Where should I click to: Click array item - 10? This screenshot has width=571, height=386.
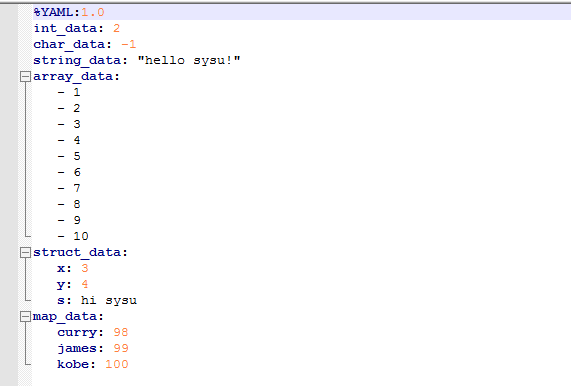coord(73,237)
